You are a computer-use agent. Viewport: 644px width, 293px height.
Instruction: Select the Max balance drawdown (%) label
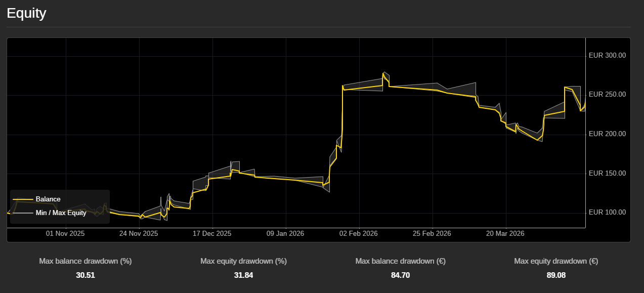pyautogui.click(x=85, y=261)
